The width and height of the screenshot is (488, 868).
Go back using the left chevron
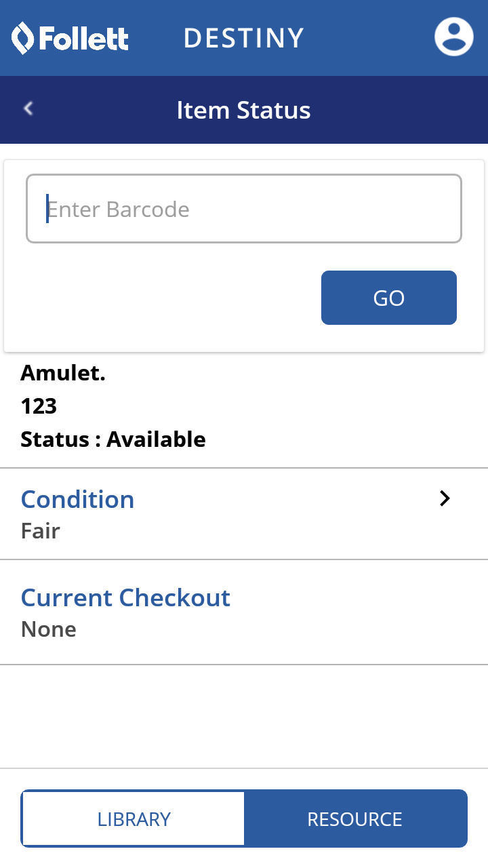(x=28, y=108)
